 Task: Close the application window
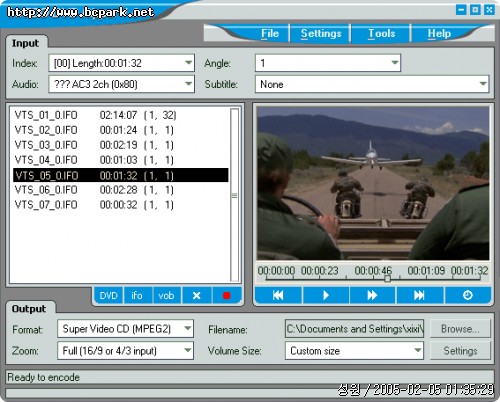pyautogui.click(x=489, y=10)
